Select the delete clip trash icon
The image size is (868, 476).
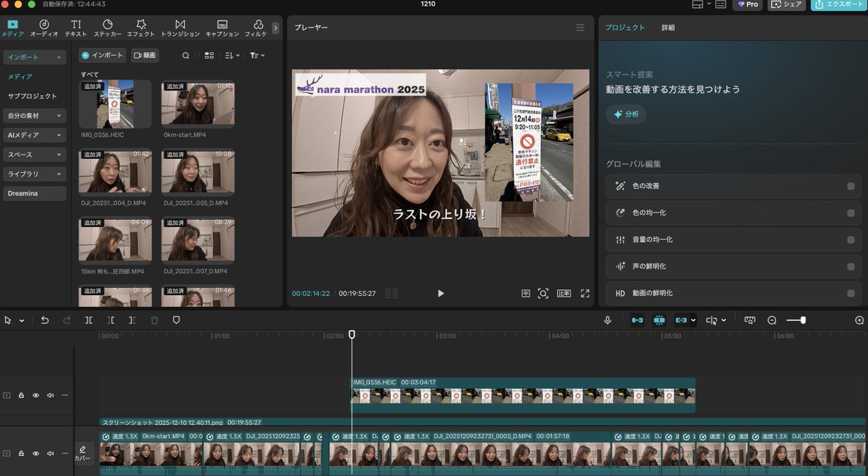[x=154, y=320]
